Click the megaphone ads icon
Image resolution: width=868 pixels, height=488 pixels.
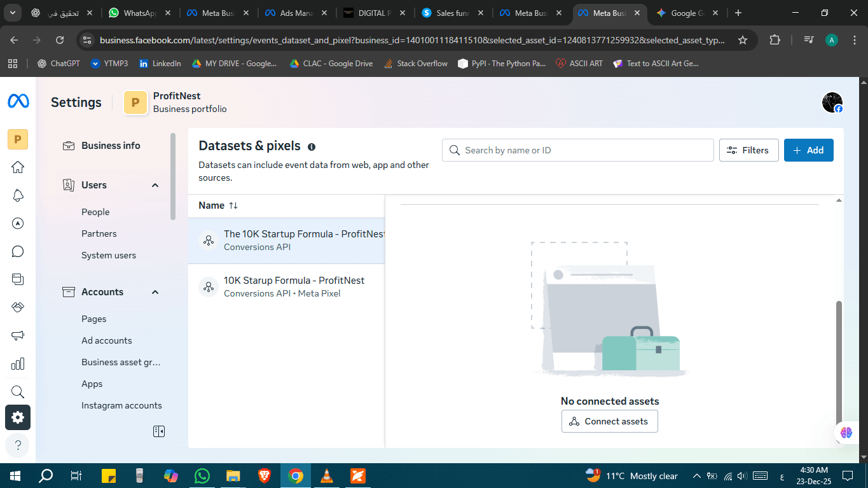(x=18, y=335)
